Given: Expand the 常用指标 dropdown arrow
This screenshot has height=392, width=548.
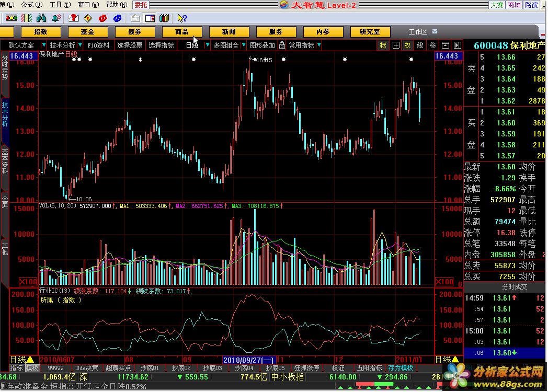Looking at the screenshot, I should (x=319, y=45).
